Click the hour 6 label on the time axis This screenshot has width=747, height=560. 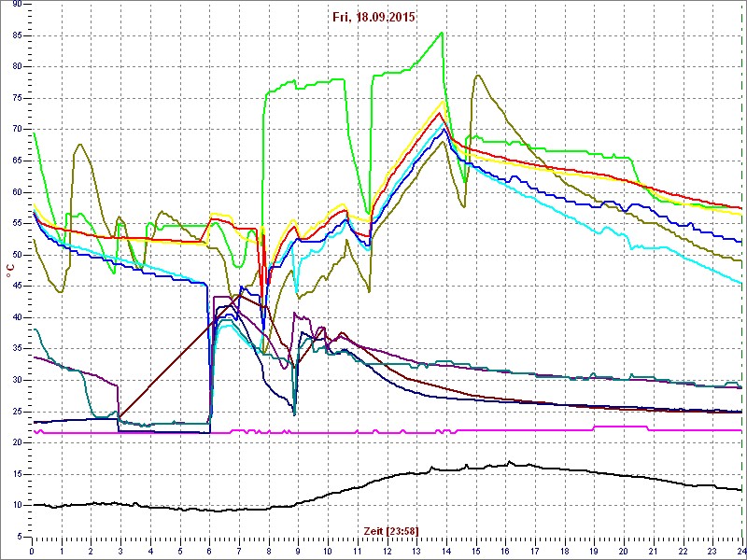(x=209, y=553)
